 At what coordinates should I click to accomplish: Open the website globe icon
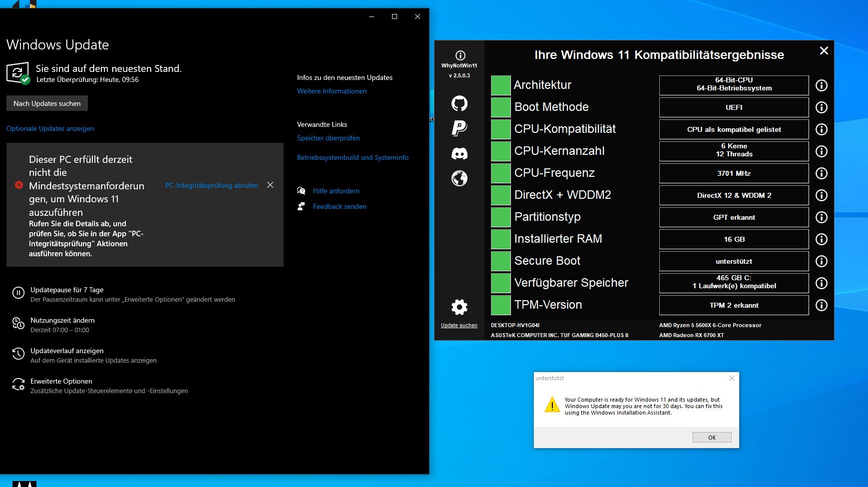459,178
